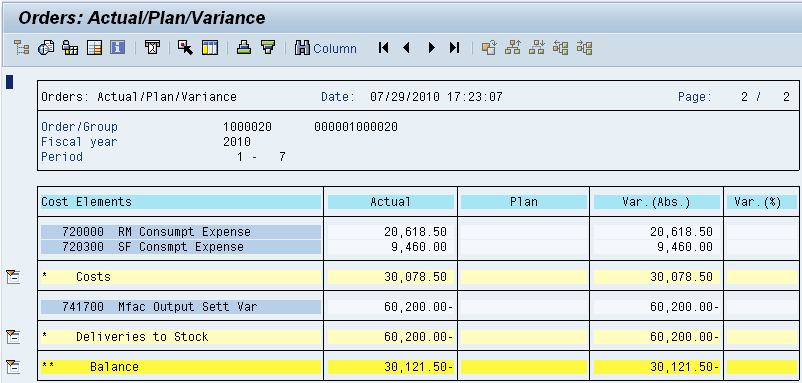The image size is (802, 383).
Task: Expand the Balance total row icon
Action: [13, 367]
